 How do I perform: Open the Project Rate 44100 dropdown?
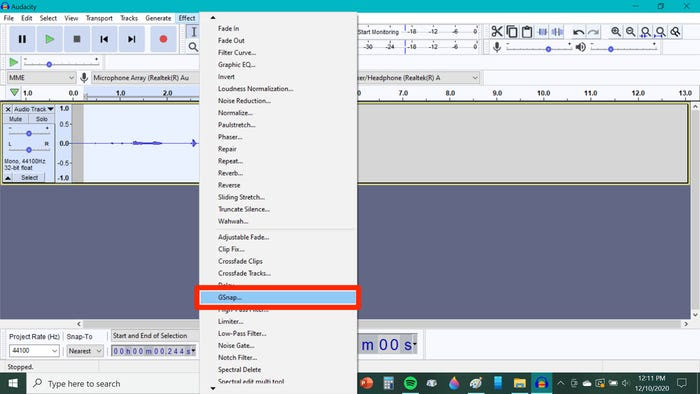(34, 351)
